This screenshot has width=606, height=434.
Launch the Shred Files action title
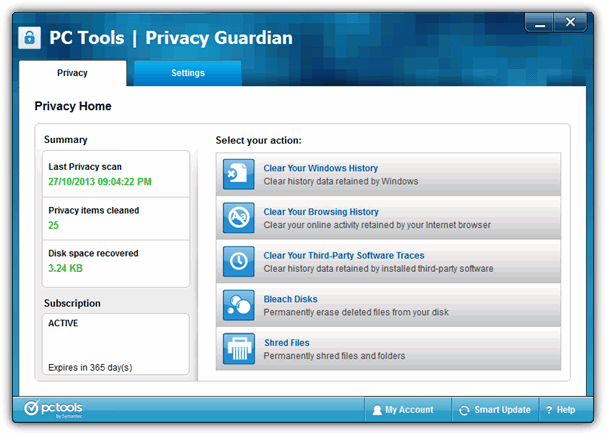coord(287,343)
